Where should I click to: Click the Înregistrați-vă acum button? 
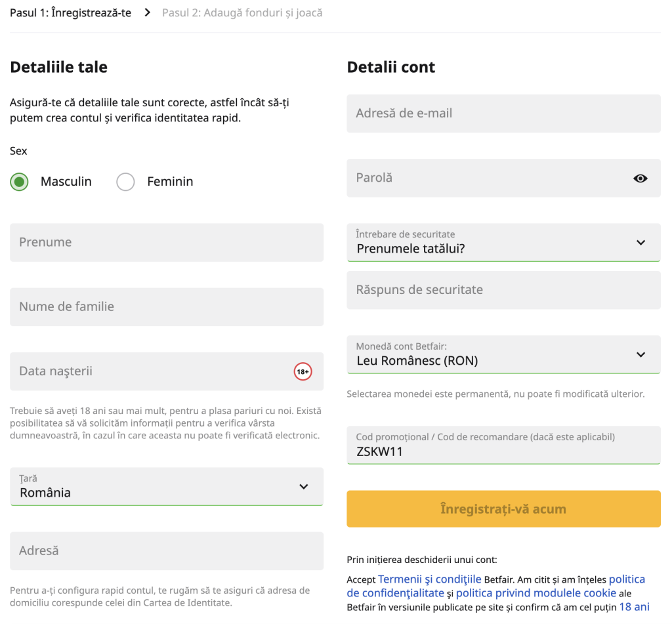pyautogui.click(x=503, y=509)
